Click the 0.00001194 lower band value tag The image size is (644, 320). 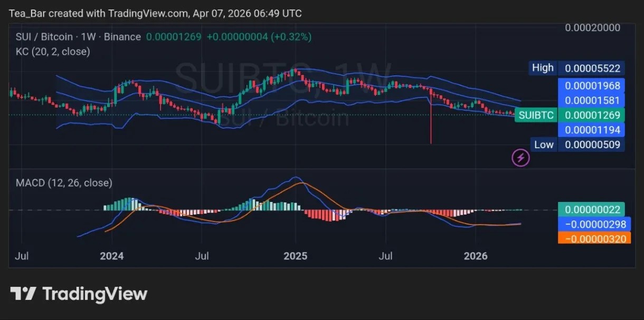pyautogui.click(x=592, y=130)
